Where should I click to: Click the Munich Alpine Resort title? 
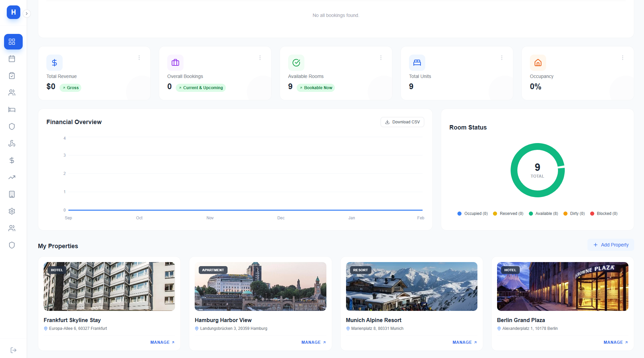point(373,320)
